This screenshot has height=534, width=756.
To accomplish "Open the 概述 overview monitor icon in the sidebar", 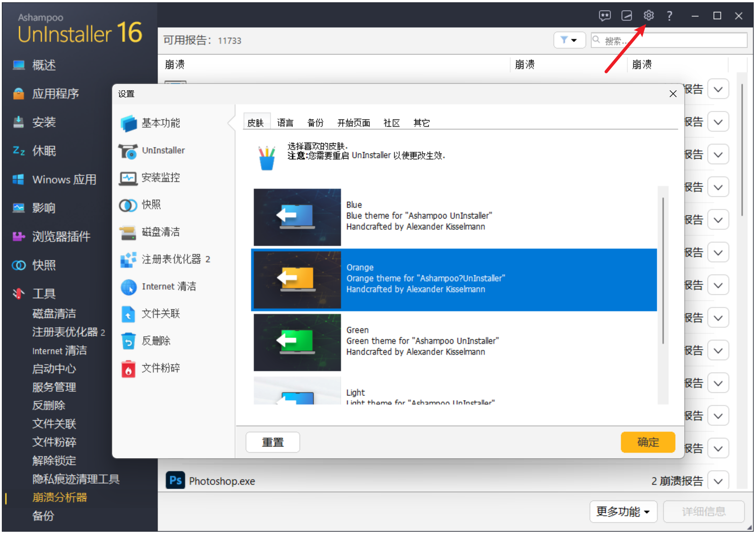I will tap(19, 65).
